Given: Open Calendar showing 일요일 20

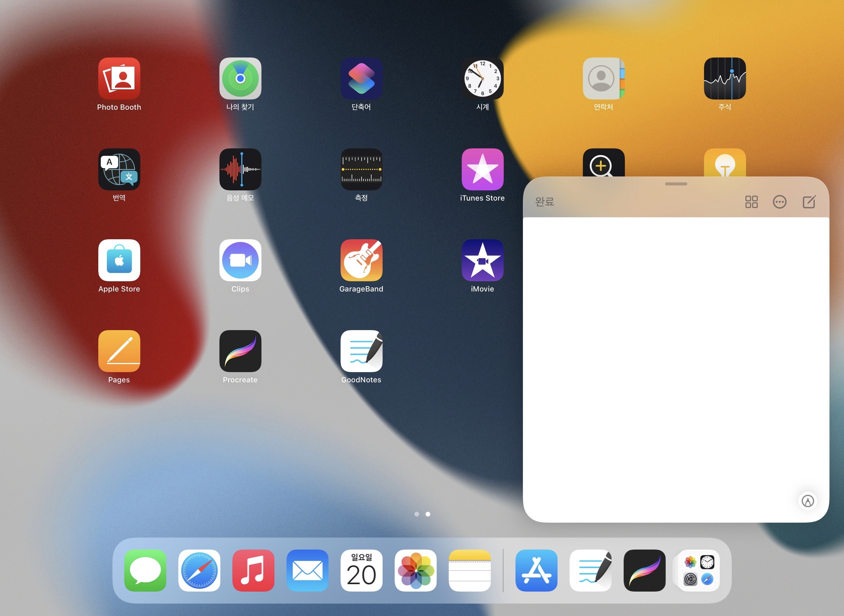Looking at the screenshot, I should [x=361, y=571].
